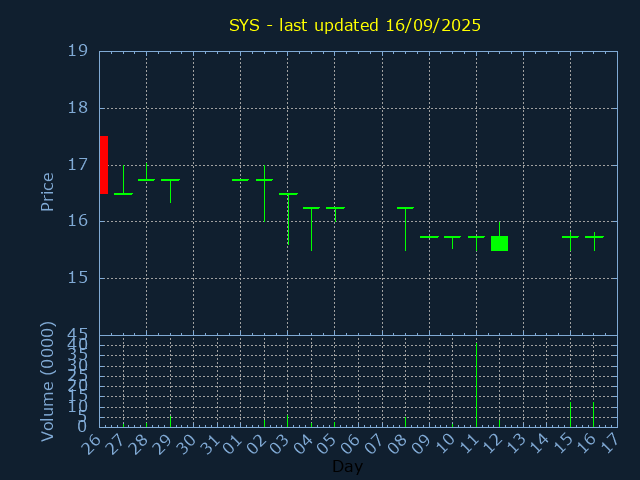Click the 'Volume (0000)' axis title

pos(47,382)
